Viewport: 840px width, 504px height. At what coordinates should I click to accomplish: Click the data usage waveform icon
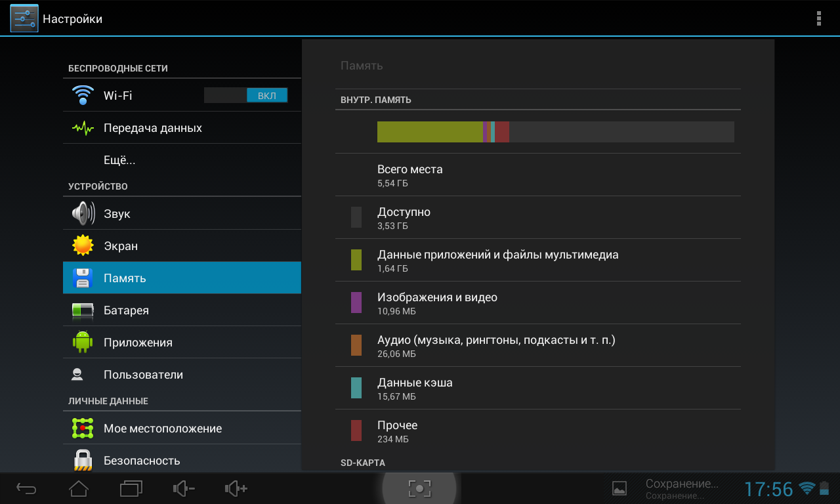tap(83, 128)
